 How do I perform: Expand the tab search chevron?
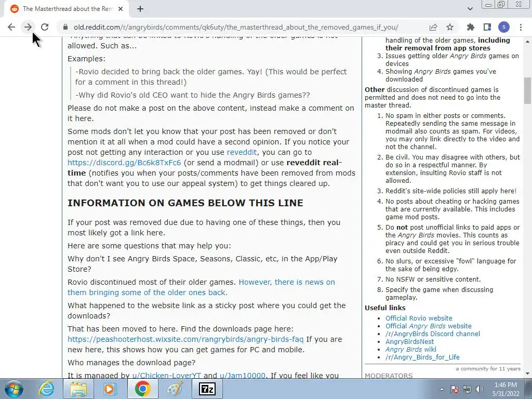click(x=470, y=9)
